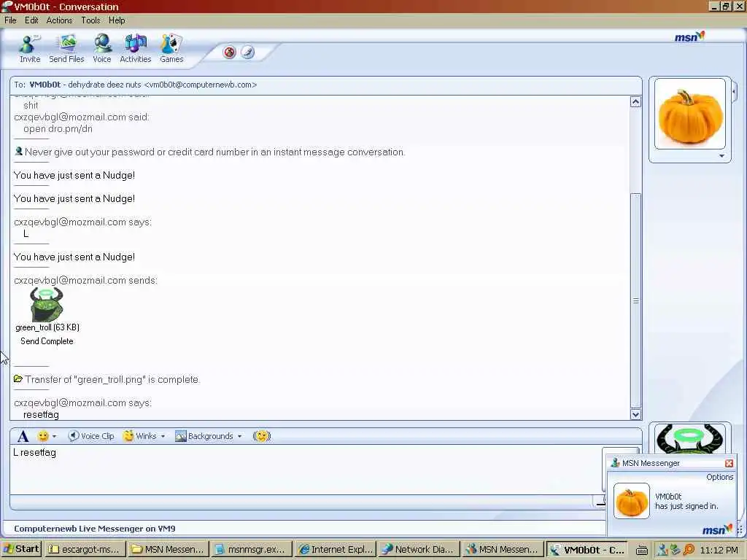Click the MSN logo in the top right
This screenshot has width=747, height=560.
pos(689,36)
